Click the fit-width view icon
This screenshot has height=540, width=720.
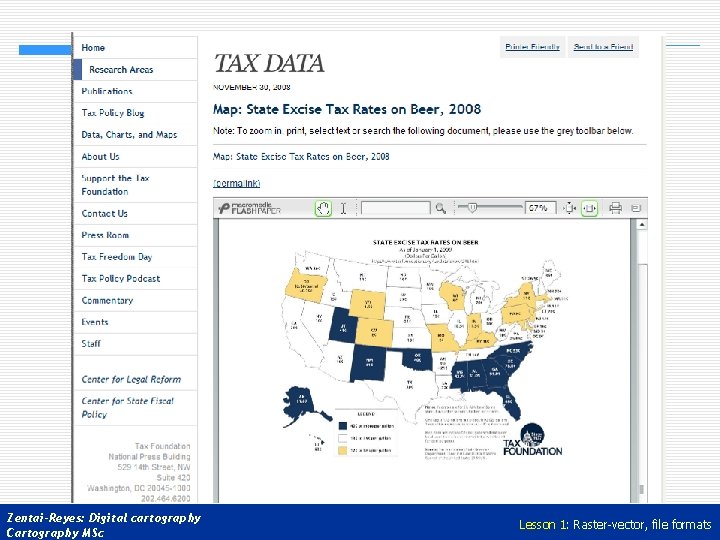tap(589, 208)
